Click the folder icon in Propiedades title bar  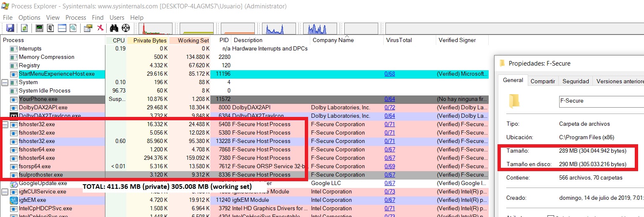[502, 64]
